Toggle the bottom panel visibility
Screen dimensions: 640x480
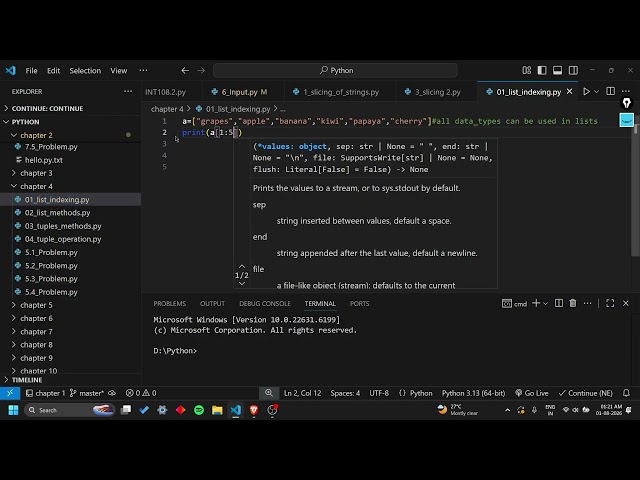tap(558, 70)
